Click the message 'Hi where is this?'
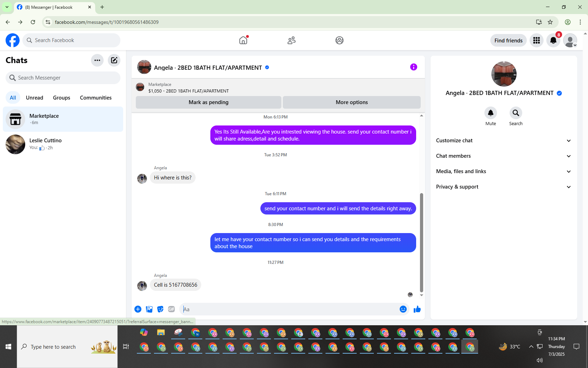The image size is (588, 368). coord(173,178)
